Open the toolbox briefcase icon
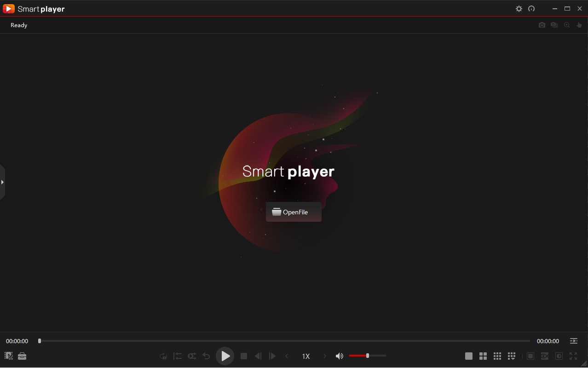The height and width of the screenshot is (368, 588). [x=22, y=356]
